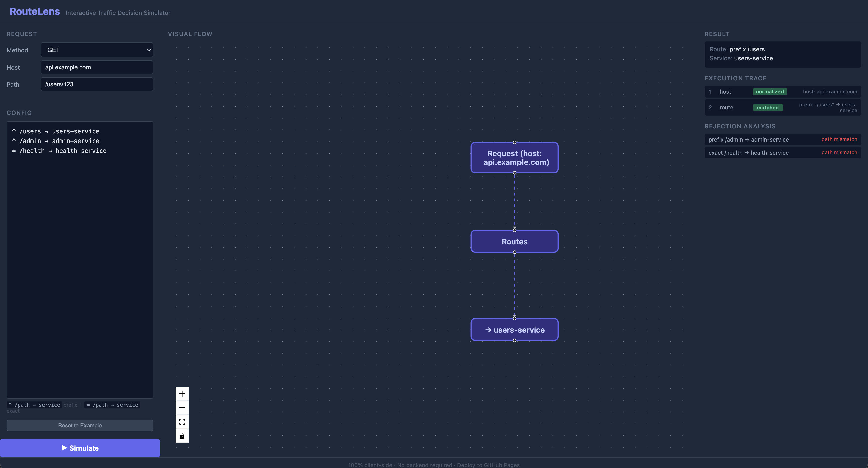868x468 pixels.
Task: Click the exact /health rejection row
Action: [x=783, y=153]
